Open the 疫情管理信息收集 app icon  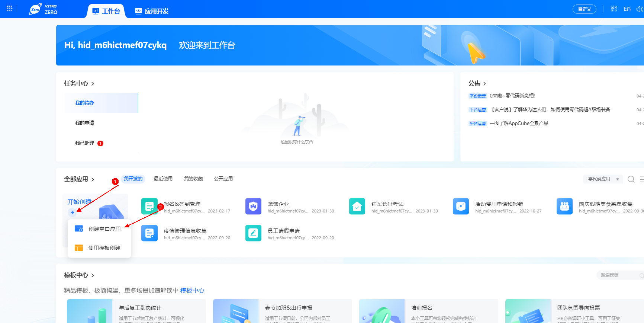(x=149, y=233)
